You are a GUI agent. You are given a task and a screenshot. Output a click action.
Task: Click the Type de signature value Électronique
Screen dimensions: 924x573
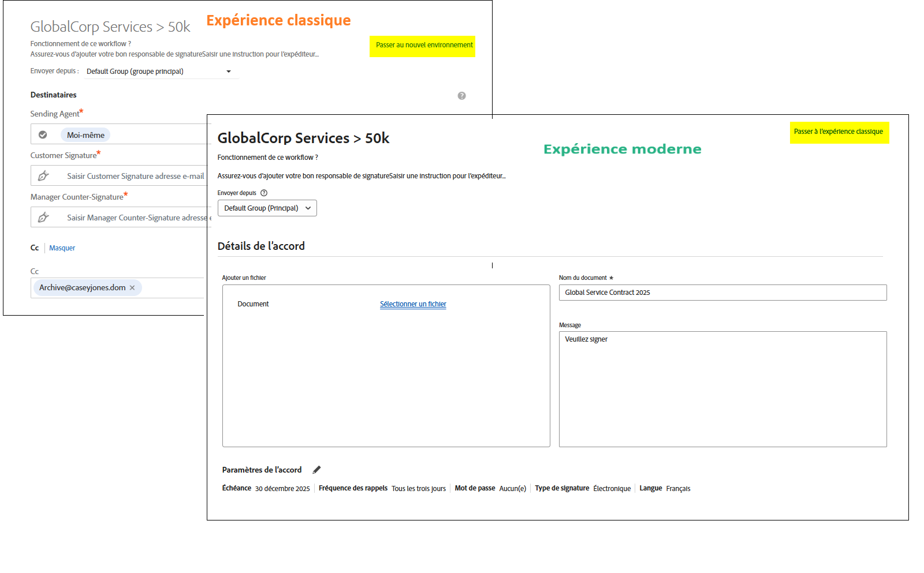[612, 489]
